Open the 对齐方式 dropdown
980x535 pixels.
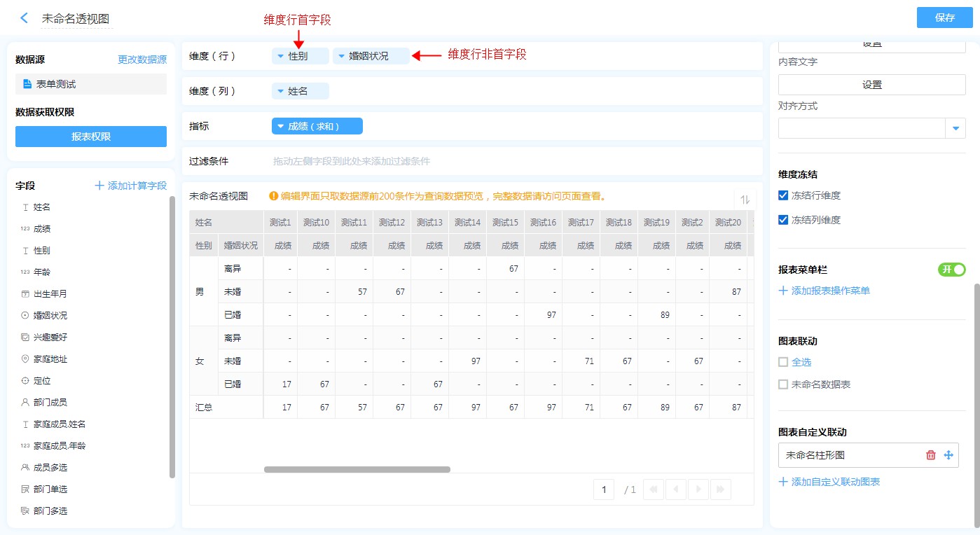pos(955,128)
